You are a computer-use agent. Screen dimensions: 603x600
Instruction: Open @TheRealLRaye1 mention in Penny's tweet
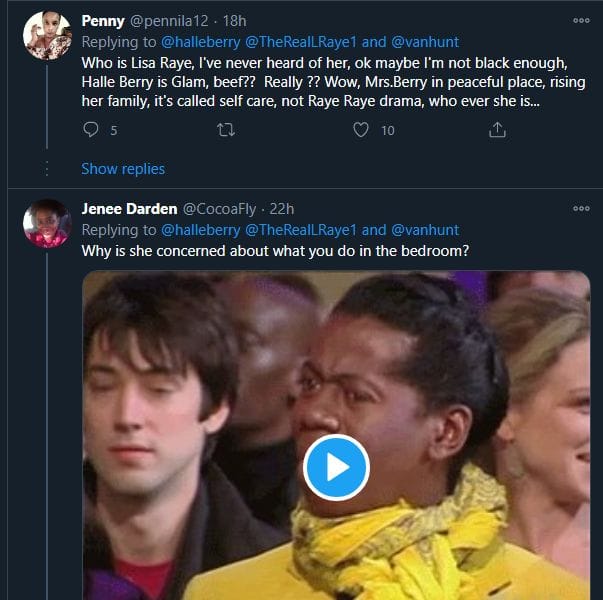[x=300, y=40]
